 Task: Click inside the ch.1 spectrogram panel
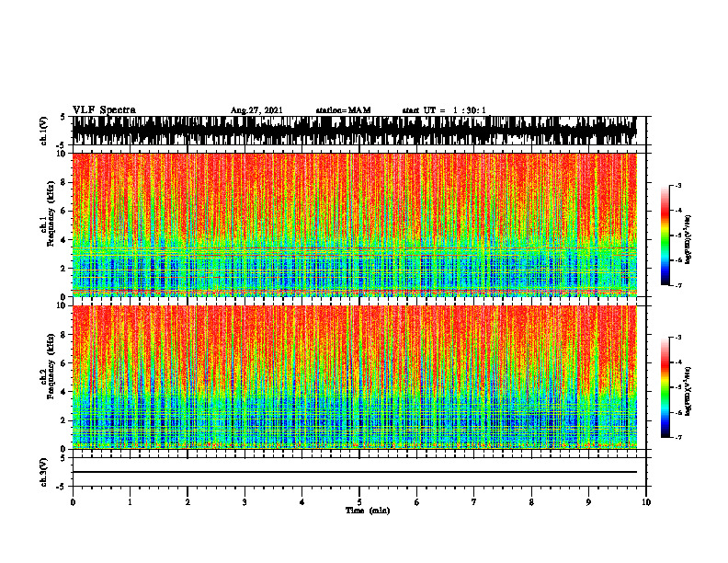pos(354,224)
